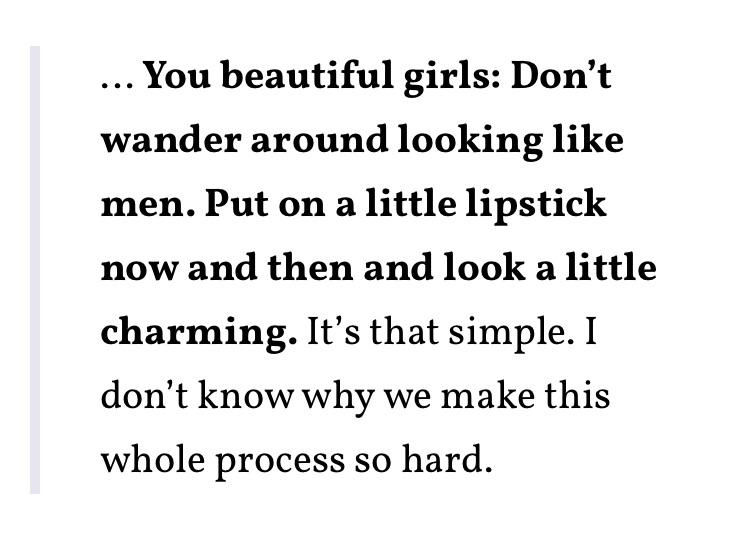Click the bold phrase "You beautiful girls"
Screen dimensions: 750x533
click(320, 77)
